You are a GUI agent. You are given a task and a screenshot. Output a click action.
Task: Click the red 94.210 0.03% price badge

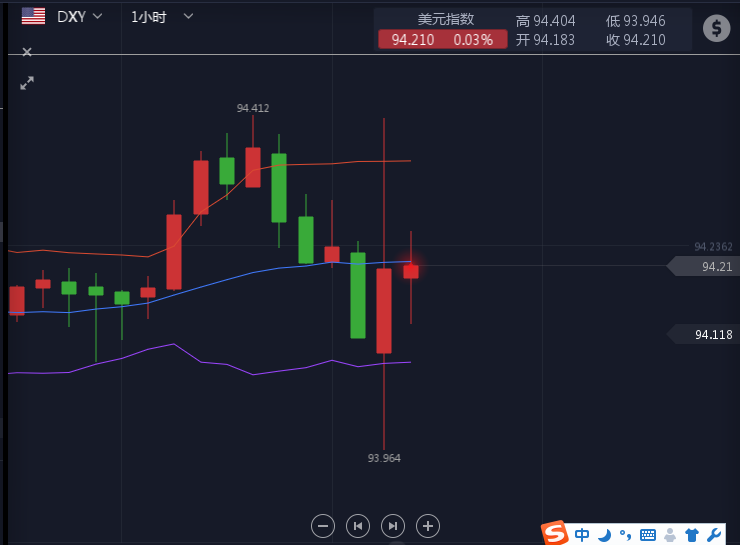pyautogui.click(x=443, y=39)
